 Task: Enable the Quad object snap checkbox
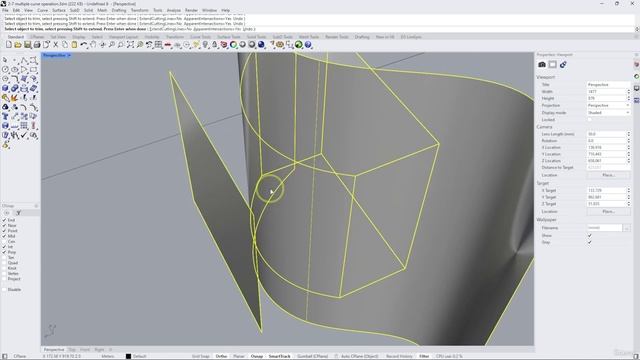click(4, 263)
